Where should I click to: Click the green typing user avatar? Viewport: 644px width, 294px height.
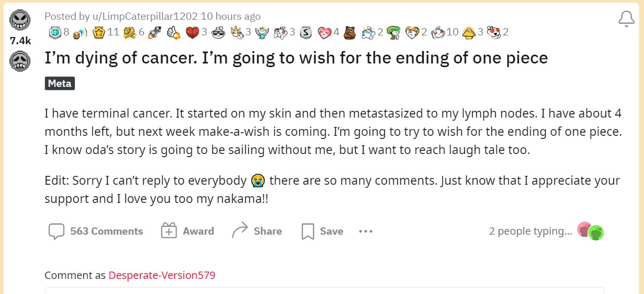[597, 232]
